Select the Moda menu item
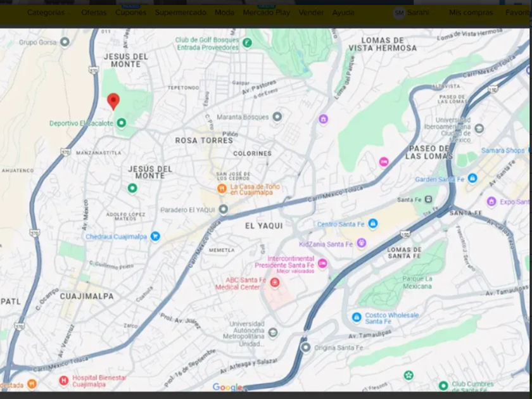Image resolution: width=532 pixels, height=399 pixels. pos(225,13)
